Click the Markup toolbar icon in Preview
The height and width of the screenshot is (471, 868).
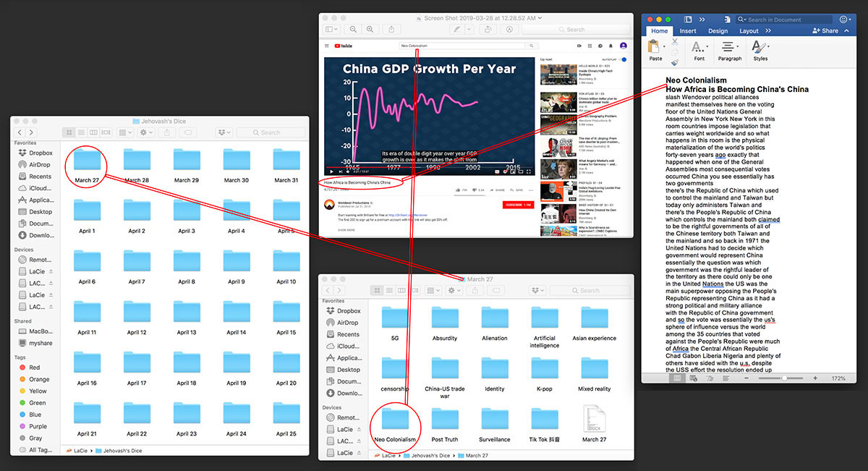[510, 29]
